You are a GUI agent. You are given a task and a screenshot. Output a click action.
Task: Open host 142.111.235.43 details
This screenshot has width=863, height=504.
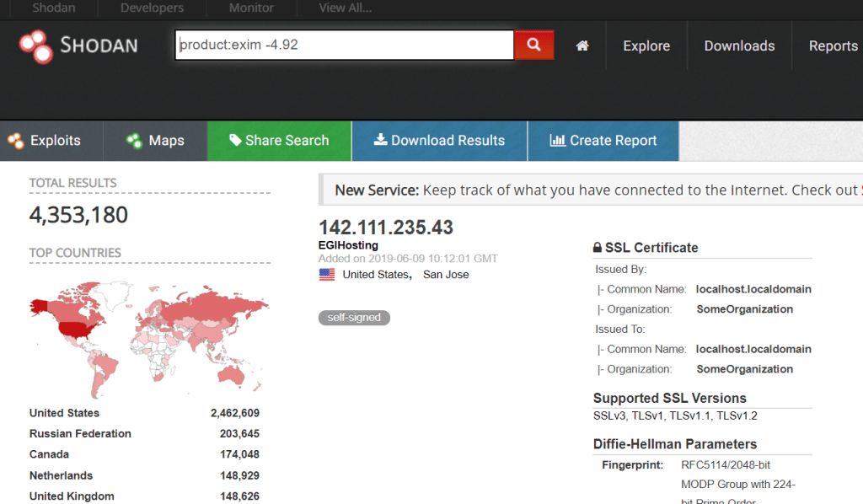click(x=386, y=228)
